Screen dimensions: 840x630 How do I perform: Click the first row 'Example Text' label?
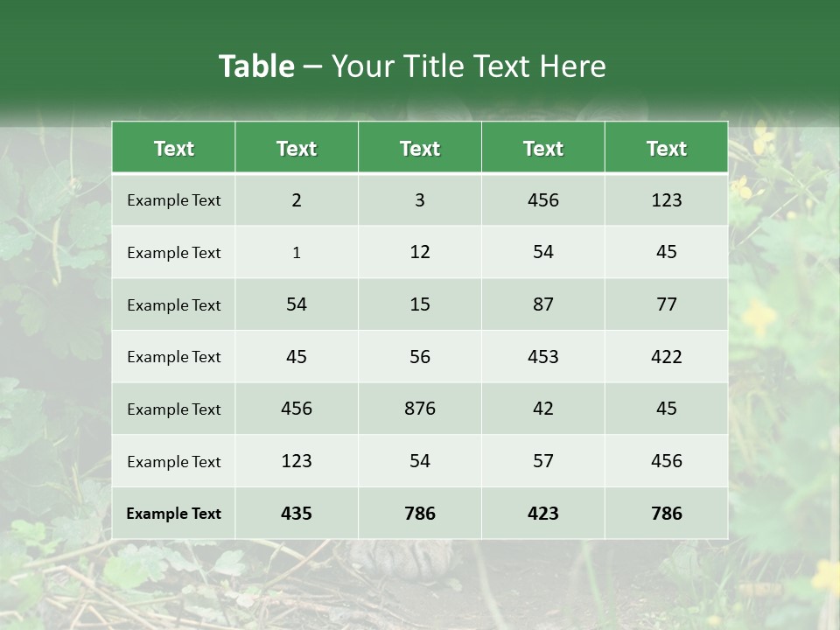[x=173, y=200]
